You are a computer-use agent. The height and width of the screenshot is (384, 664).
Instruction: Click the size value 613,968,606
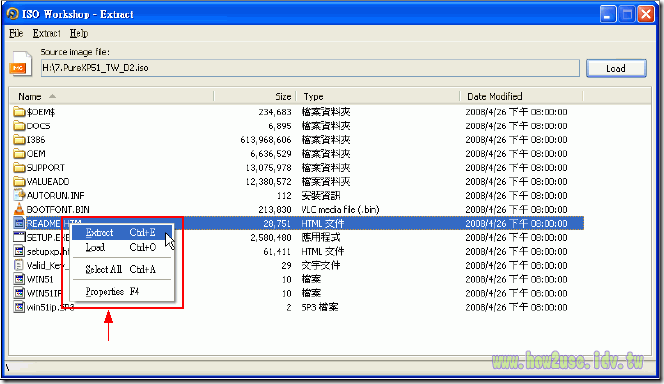coord(266,140)
